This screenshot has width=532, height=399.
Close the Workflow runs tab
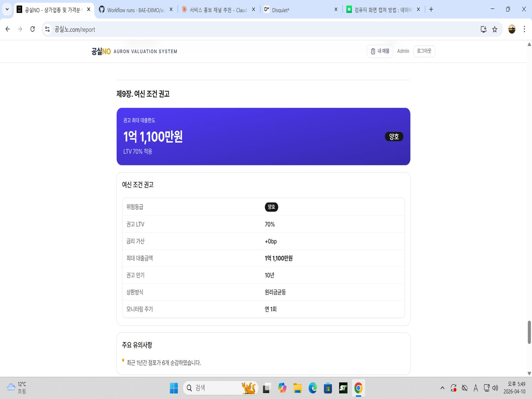click(x=171, y=9)
